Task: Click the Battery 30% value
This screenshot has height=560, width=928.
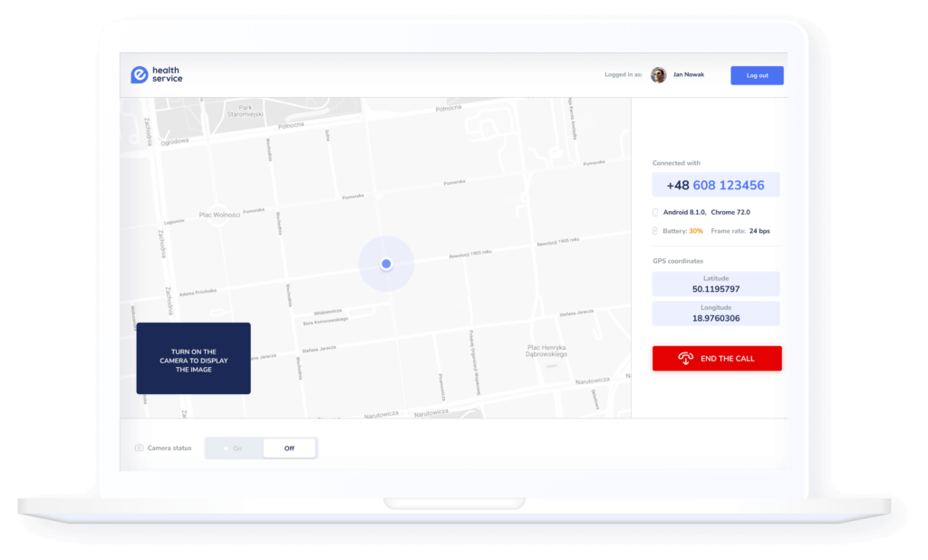Action: point(695,231)
